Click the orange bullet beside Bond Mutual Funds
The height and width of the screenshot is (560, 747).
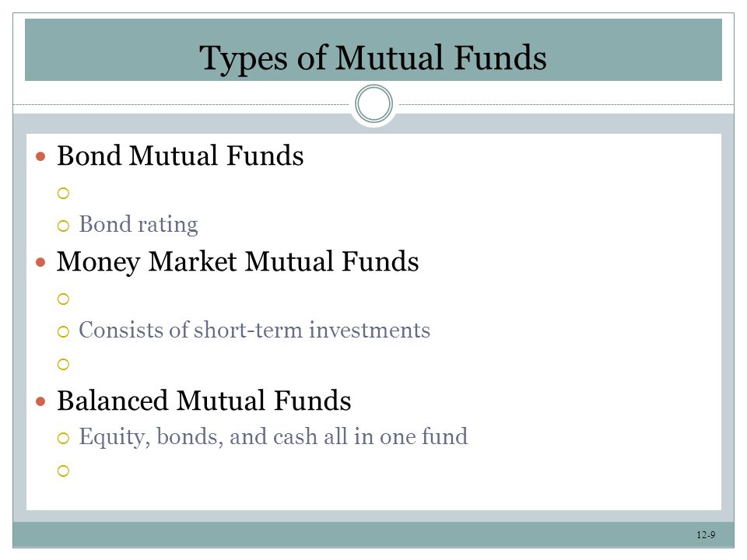40,156
